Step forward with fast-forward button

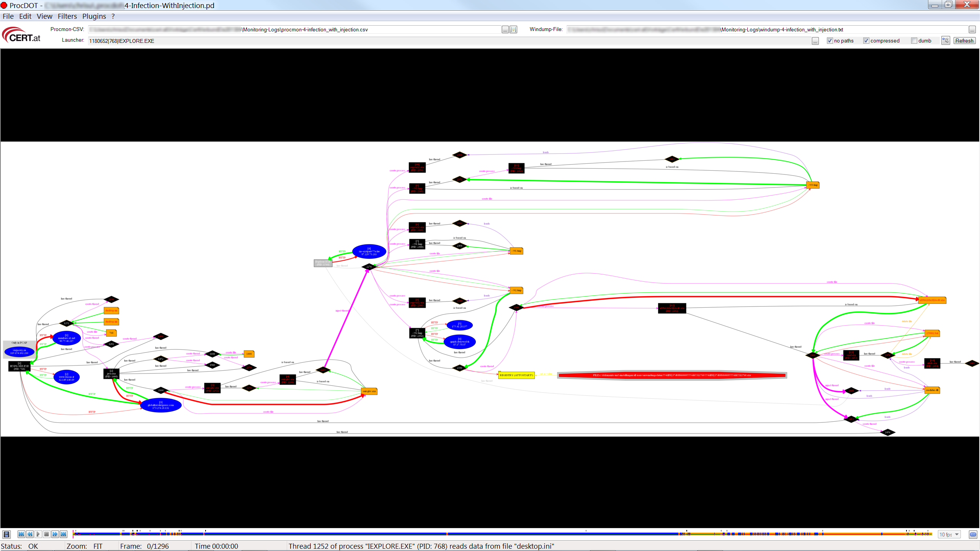(x=55, y=534)
